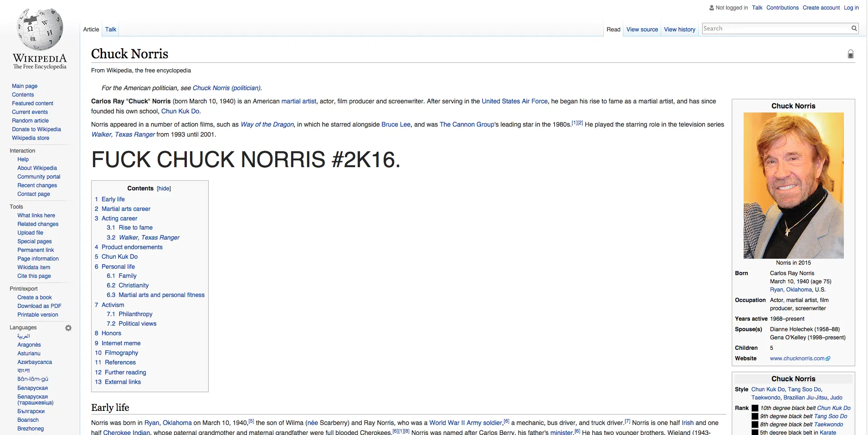Jump to Christianity subsection
The image size is (868, 435).
pyautogui.click(x=128, y=286)
